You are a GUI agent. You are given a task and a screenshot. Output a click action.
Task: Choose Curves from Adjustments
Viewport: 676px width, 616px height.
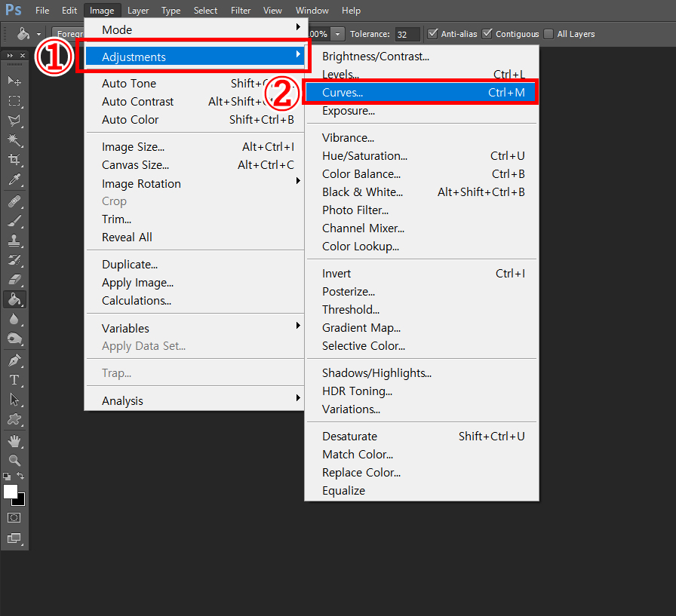coord(422,93)
